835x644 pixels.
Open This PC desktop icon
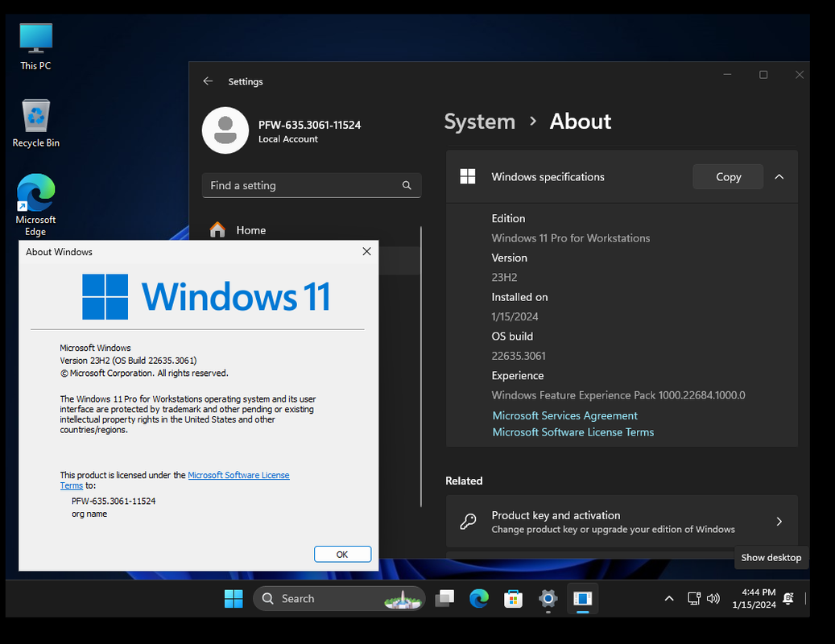tap(35, 47)
